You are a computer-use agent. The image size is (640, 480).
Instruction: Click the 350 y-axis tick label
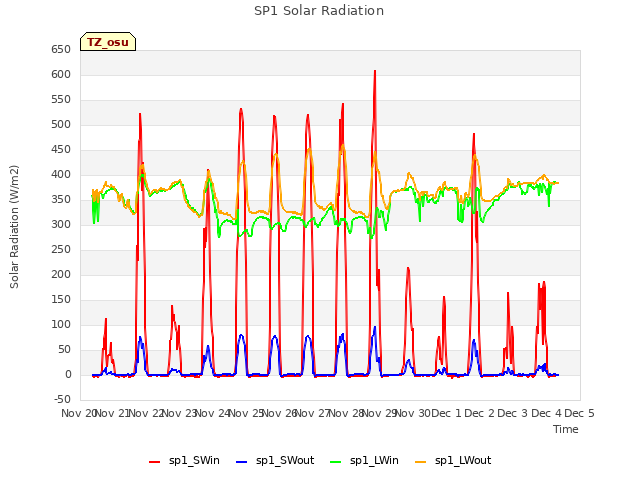(61, 200)
